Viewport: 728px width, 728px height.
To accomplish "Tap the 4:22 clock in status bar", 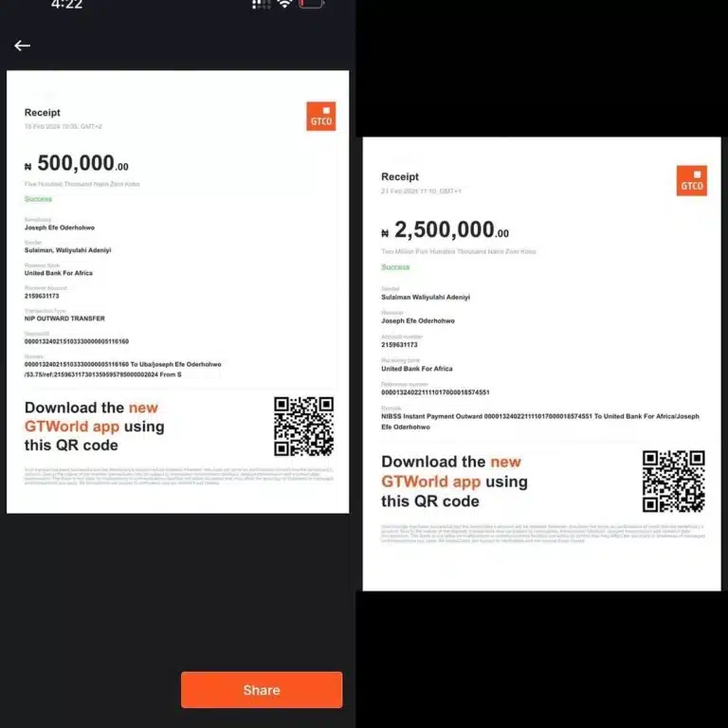I will [67, 5].
